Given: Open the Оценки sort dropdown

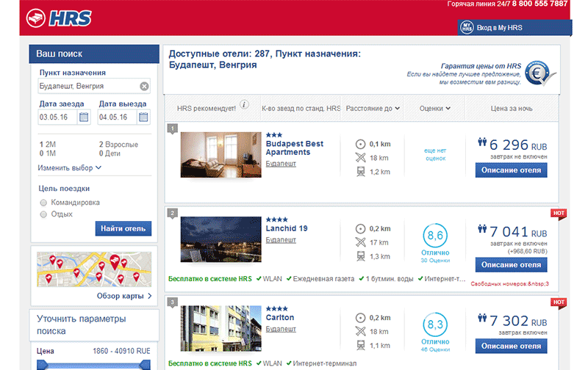Looking at the screenshot, I should tap(434, 108).
